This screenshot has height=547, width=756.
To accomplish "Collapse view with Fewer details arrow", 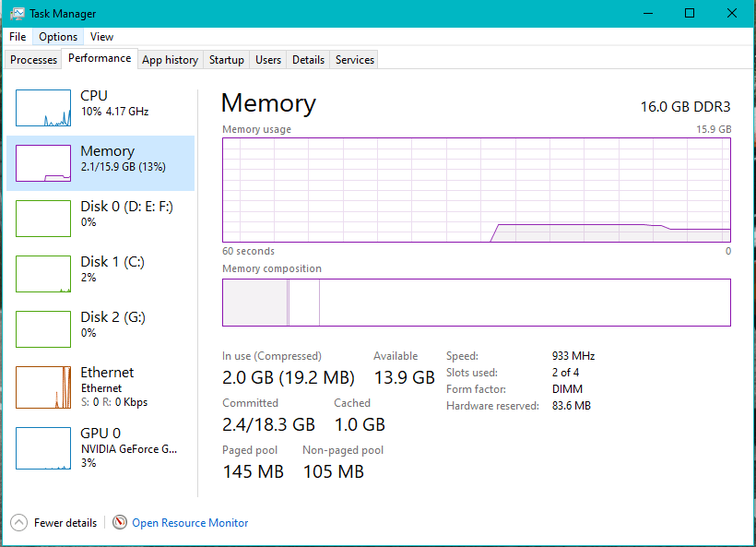I will click(x=18, y=523).
